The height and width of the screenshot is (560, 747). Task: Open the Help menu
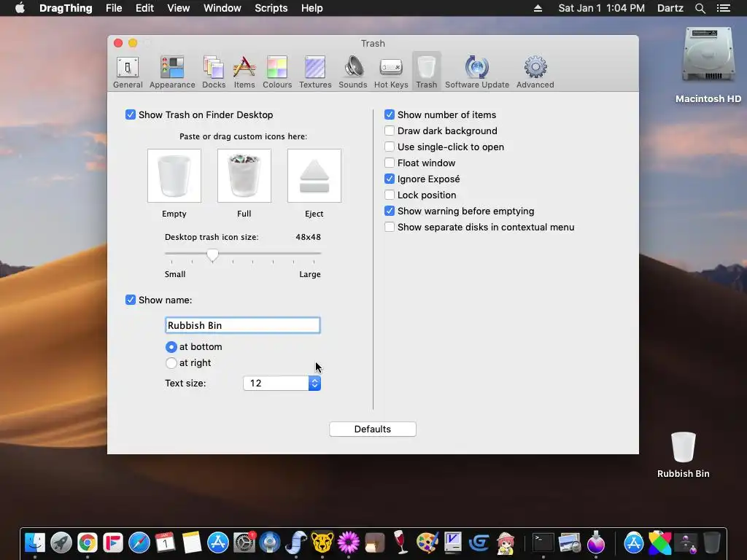tap(312, 8)
